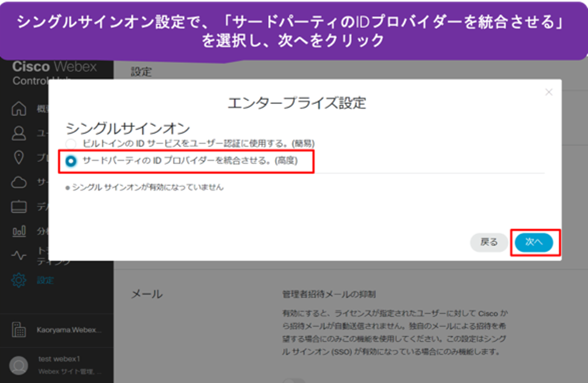
Task: Close the エンタープライズ設定 dialog with X
Action: tap(548, 92)
